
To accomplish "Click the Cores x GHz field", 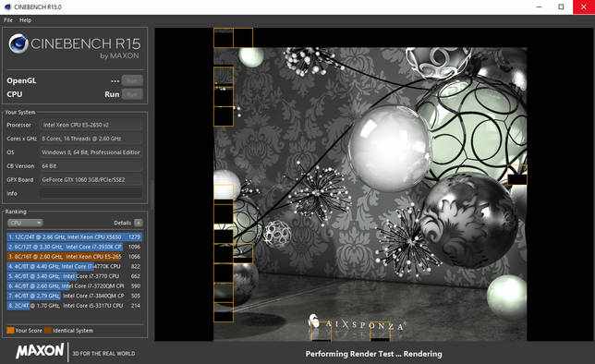I will [x=91, y=139].
